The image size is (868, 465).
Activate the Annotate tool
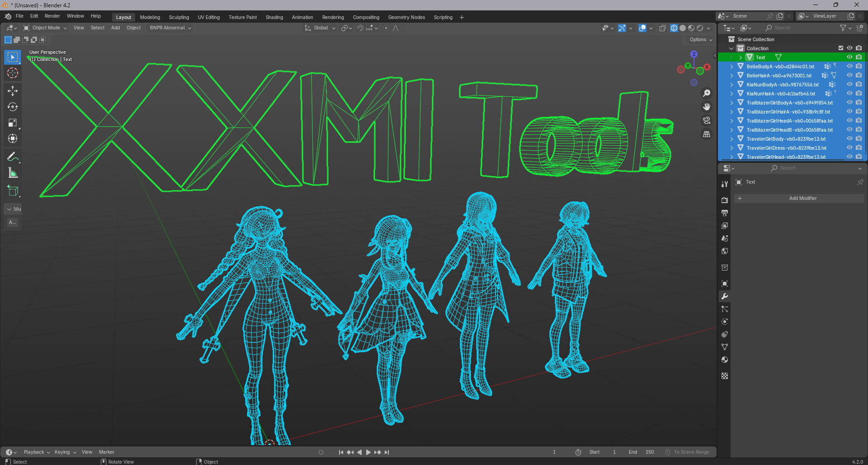[13, 157]
